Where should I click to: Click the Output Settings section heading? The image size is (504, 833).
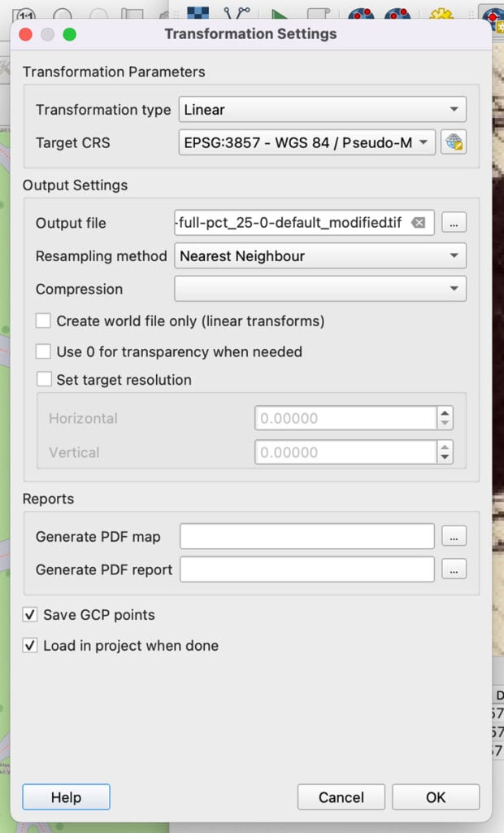(x=75, y=185)
